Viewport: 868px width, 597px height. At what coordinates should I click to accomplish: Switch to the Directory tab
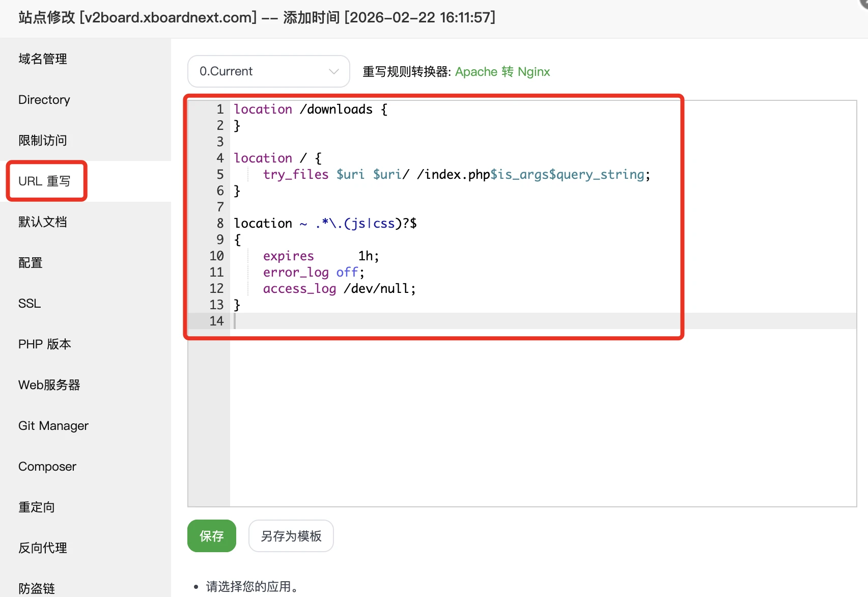[x=44, y=100]
